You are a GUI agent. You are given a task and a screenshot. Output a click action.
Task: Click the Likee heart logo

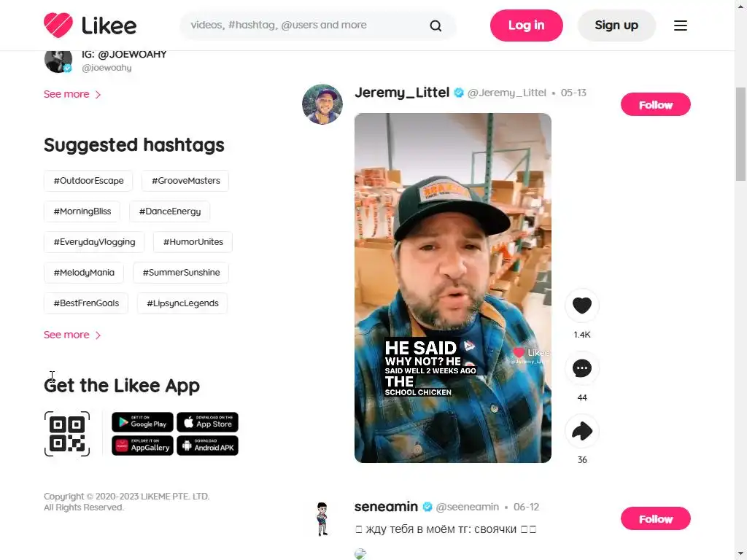coord(58,25)
